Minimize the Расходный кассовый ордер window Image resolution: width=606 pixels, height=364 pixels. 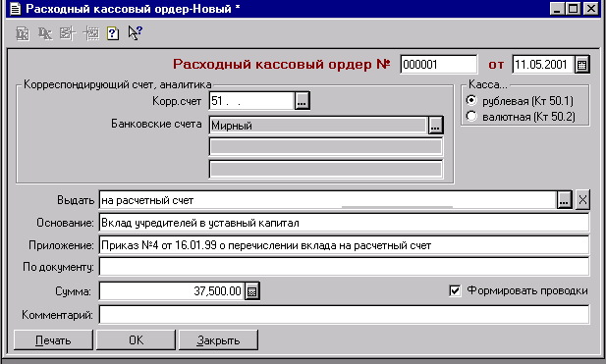pos(557,9)
